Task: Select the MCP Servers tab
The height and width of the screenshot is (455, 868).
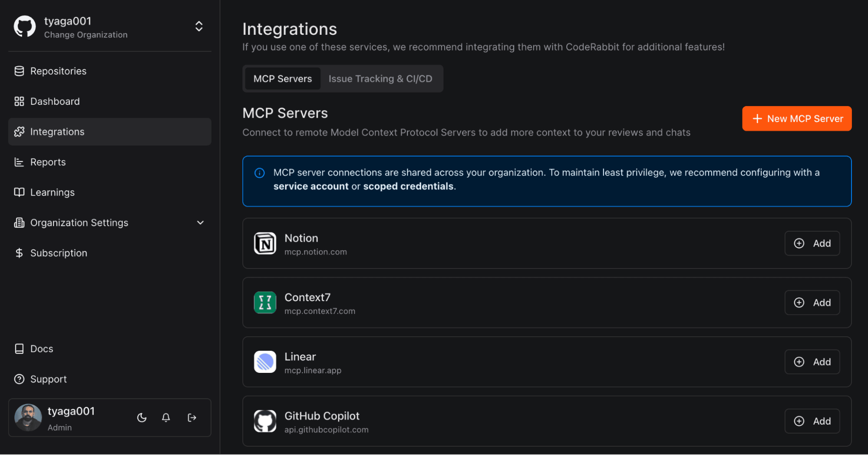Action: (x=283, y=79)
